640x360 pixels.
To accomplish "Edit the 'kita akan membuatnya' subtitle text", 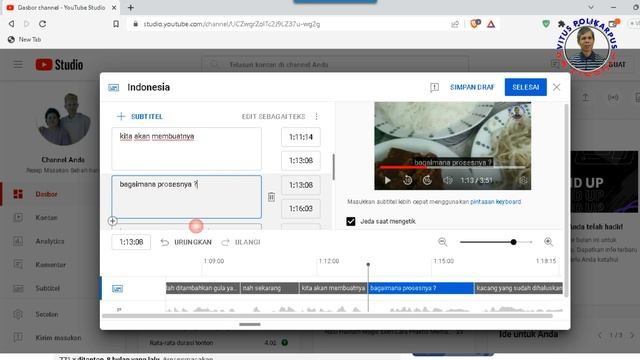I will (x=187, y=149).
